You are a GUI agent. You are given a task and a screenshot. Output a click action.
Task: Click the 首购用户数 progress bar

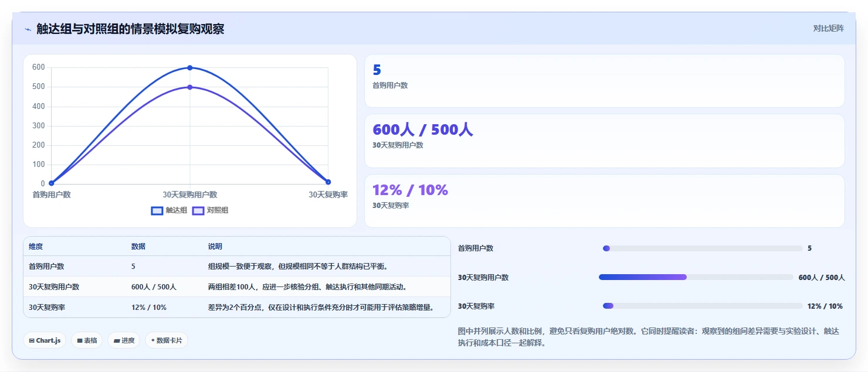click(x=703, y=248)
